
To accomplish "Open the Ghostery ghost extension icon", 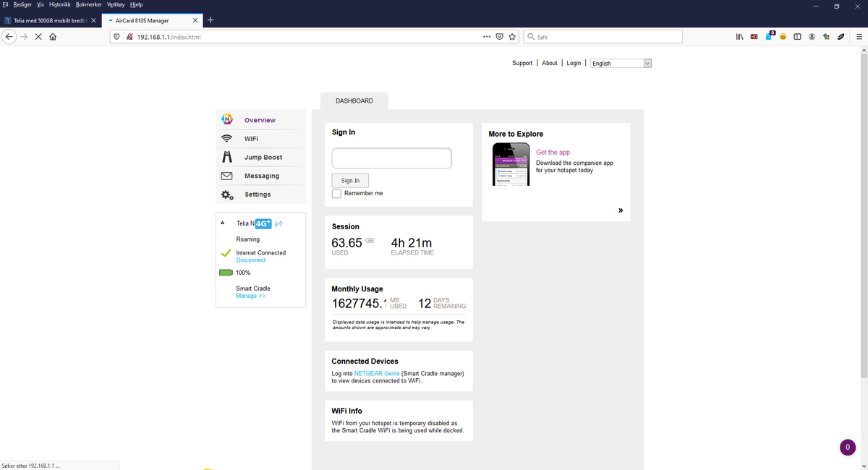I will [770, 35].
